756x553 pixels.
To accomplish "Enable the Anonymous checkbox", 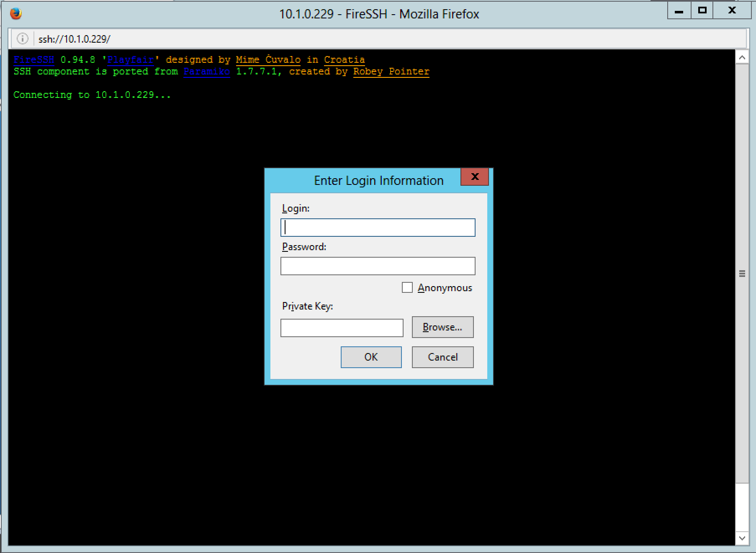I will coord(407,287).
